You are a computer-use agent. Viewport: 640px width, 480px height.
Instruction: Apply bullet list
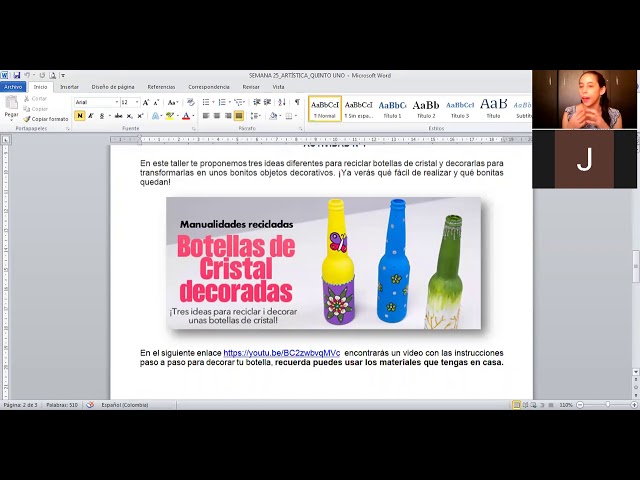tap(206, 102)
